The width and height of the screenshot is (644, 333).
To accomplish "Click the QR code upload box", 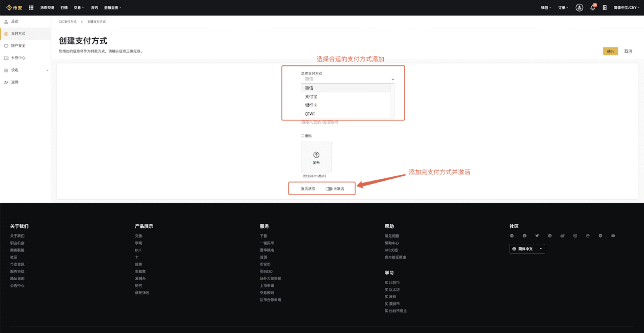I will click(x=316, y=157).
